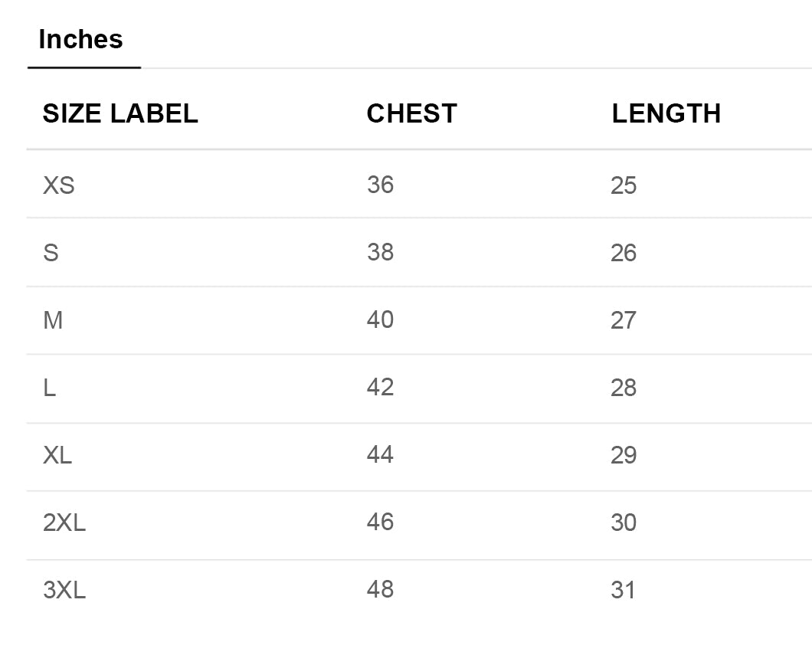This screenshot has height=665, width=812.
Task: Select the M size row label
Action: [53, 320]
